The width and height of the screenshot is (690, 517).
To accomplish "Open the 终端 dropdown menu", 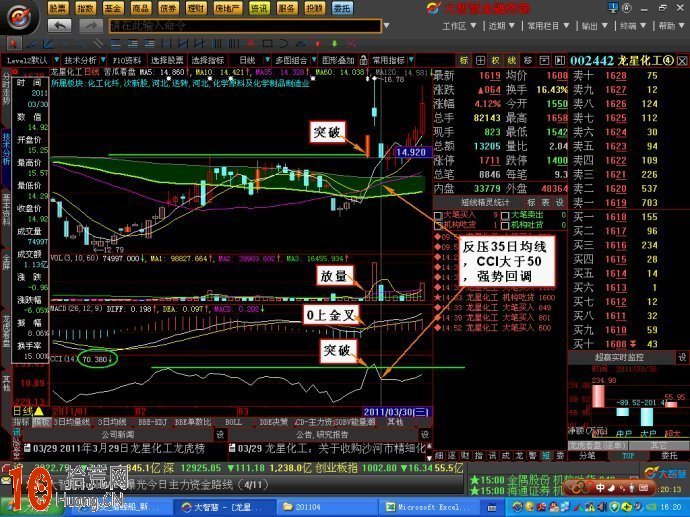I will tap(633, 26).
